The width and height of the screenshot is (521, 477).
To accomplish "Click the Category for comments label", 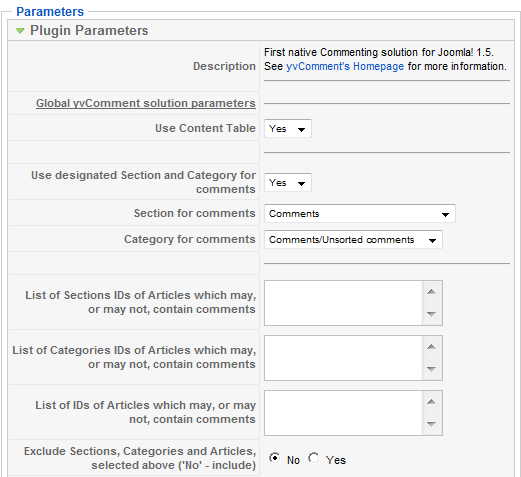I will pos(190,239).
